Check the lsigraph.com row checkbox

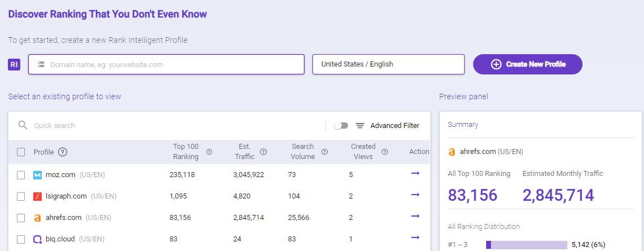21,196
